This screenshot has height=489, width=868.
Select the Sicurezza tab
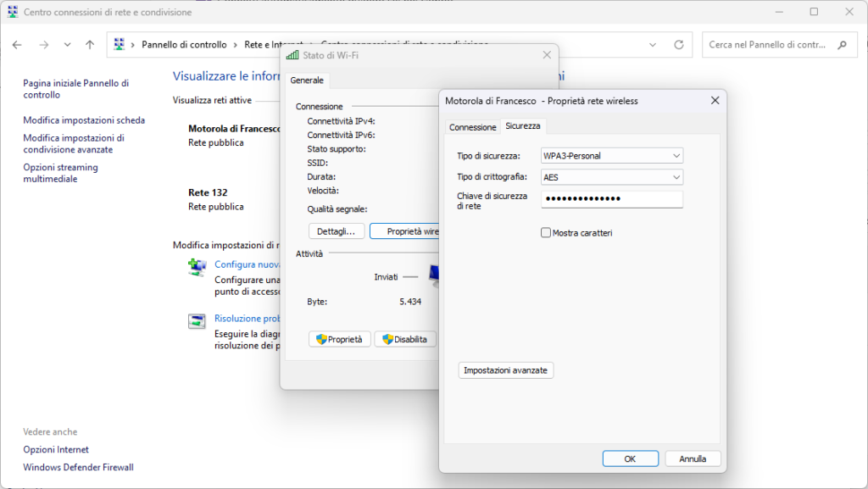pyautogui.click(x=522, y=126)
